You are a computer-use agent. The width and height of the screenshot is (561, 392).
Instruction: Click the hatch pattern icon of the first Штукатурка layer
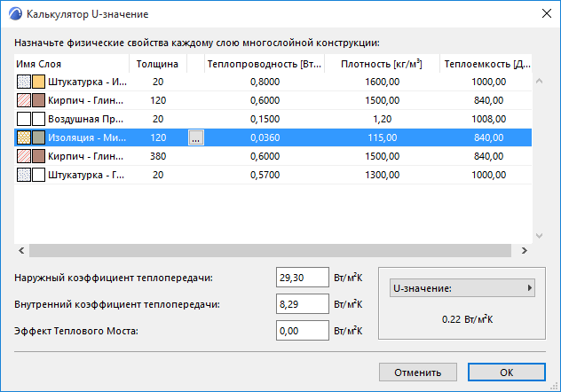[23, 82]
